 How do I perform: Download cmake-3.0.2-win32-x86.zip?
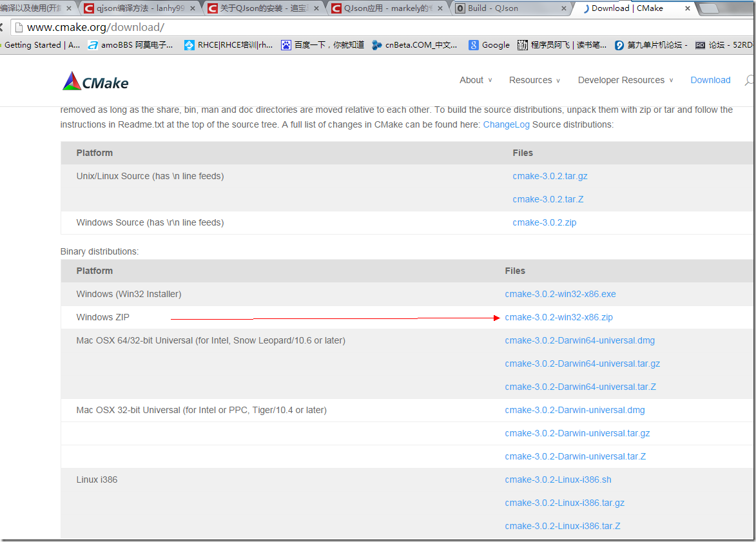pyautogui.click(x=559, y=317)
